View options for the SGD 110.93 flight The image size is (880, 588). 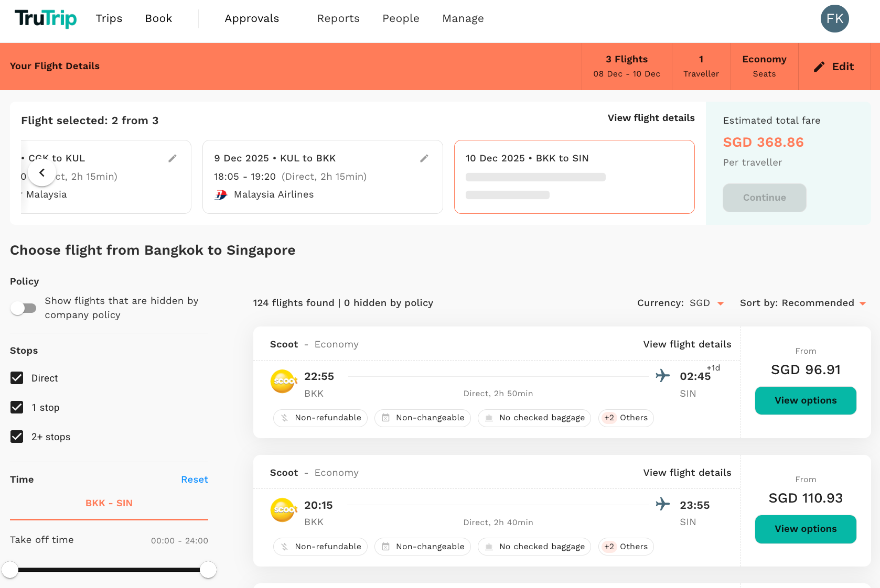pos(806,529)
